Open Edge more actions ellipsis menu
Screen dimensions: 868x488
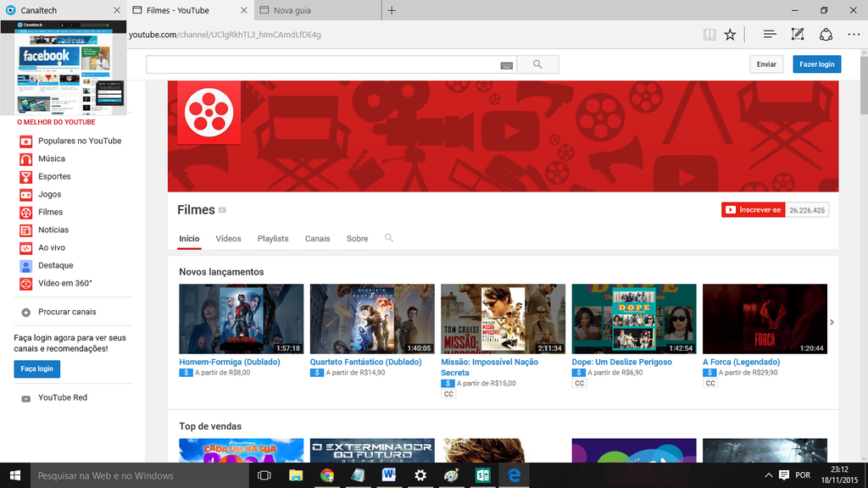[x=854, y=34]
